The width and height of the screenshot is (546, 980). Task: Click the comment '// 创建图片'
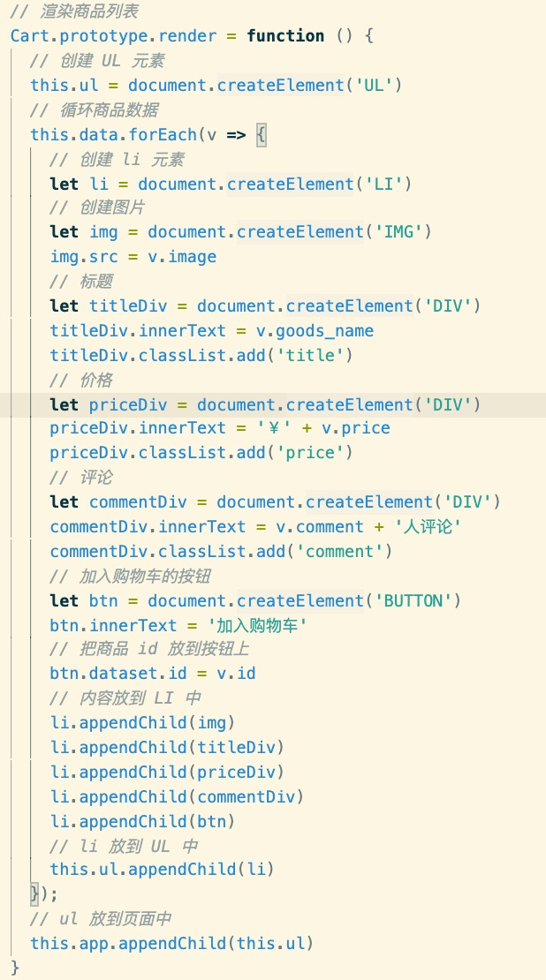(97, 207)
